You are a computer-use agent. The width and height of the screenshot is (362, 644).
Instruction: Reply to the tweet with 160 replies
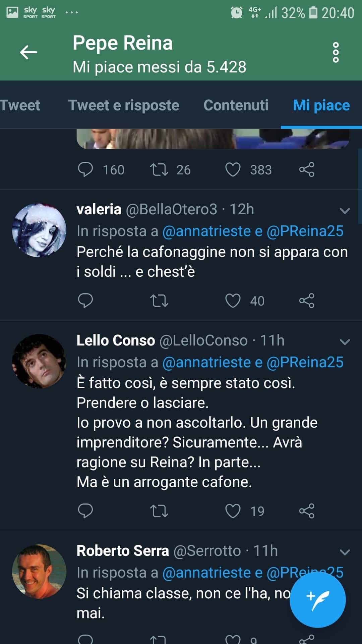click(85, 170)
